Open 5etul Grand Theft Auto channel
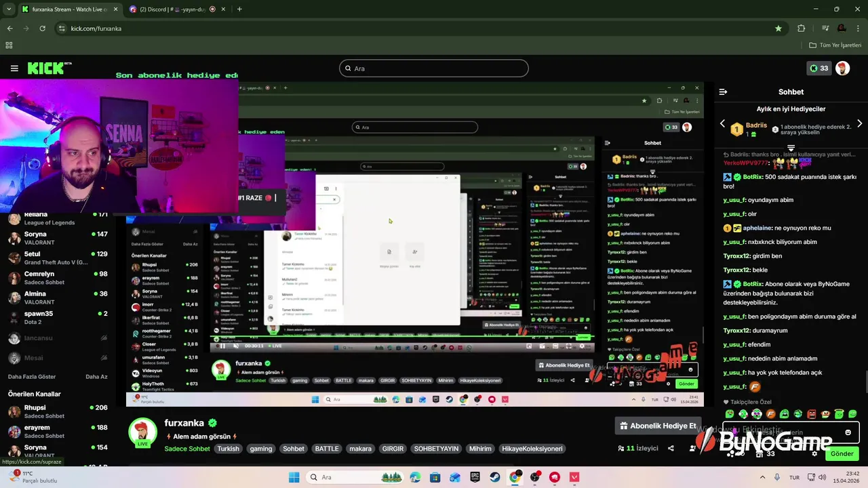868x488 pixels. (x=58, y=258)
